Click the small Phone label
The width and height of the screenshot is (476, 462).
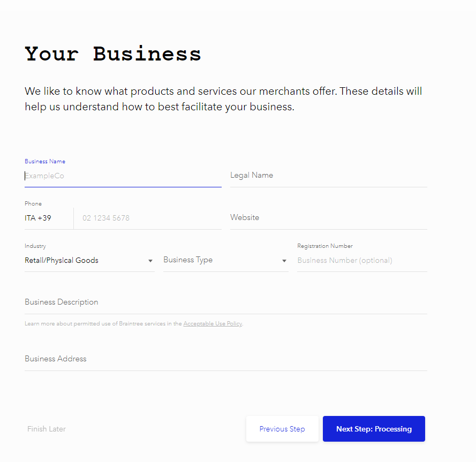(x=33, y=203)
